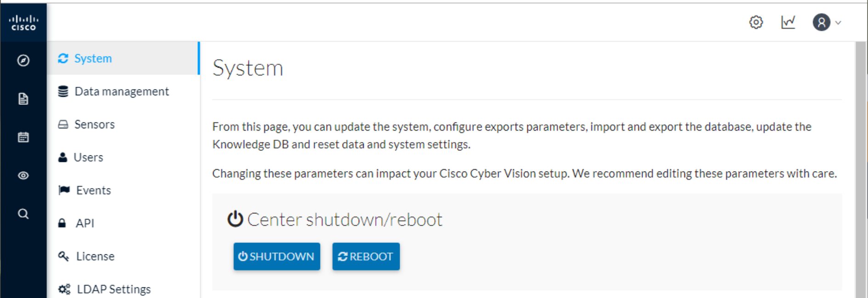Image resolution: width=868 pixels, height=298 pixels.
Task: Click the Reports document icon in the sidebar
Action: tap(23, 99)
